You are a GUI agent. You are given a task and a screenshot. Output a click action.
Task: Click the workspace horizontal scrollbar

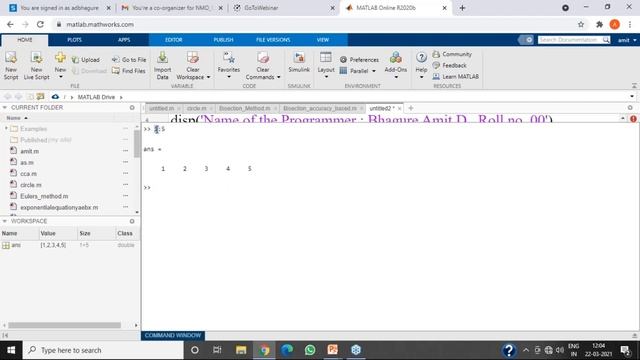tap(64, 325)
